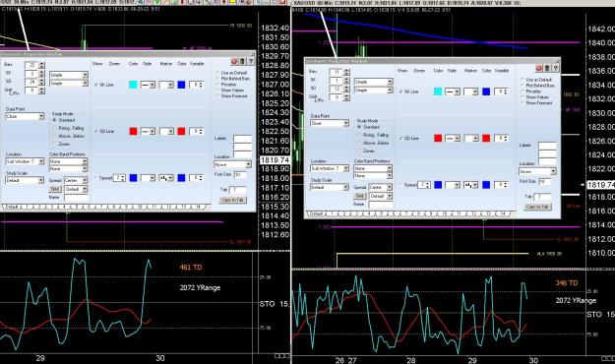Open Location Sub Window 7 dropdown in 30-Min window
The height and width of the screenshot is (364, 615).
click(25, 161)
